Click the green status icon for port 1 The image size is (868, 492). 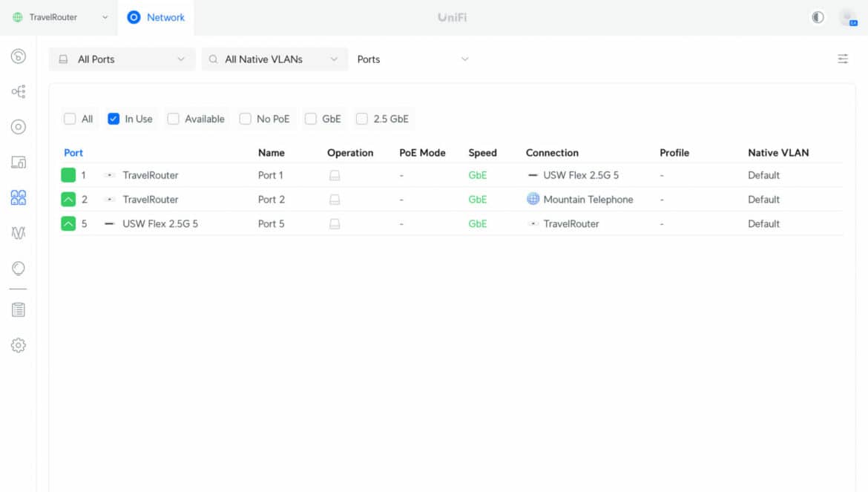(68, 175)
